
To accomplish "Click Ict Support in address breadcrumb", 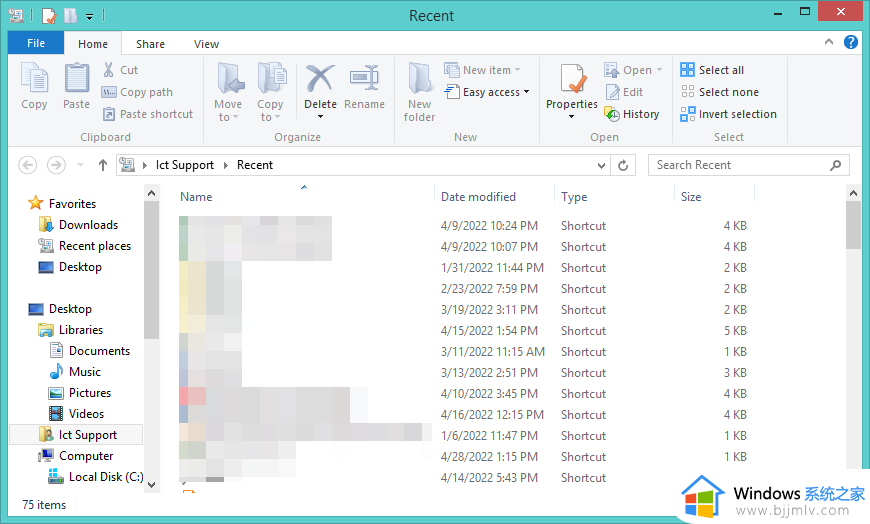I will coord(185,165).
